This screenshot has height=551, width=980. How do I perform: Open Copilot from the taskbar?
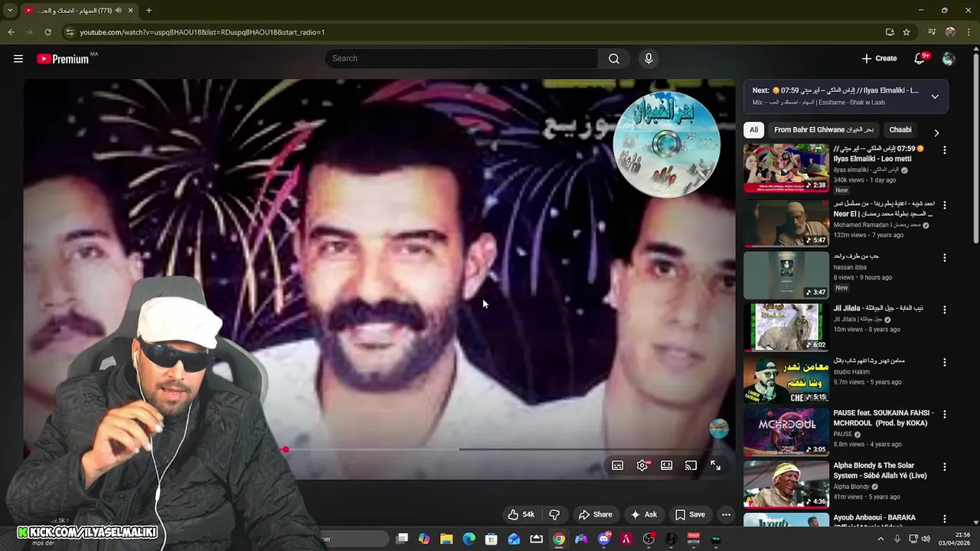tap(424, 539)
